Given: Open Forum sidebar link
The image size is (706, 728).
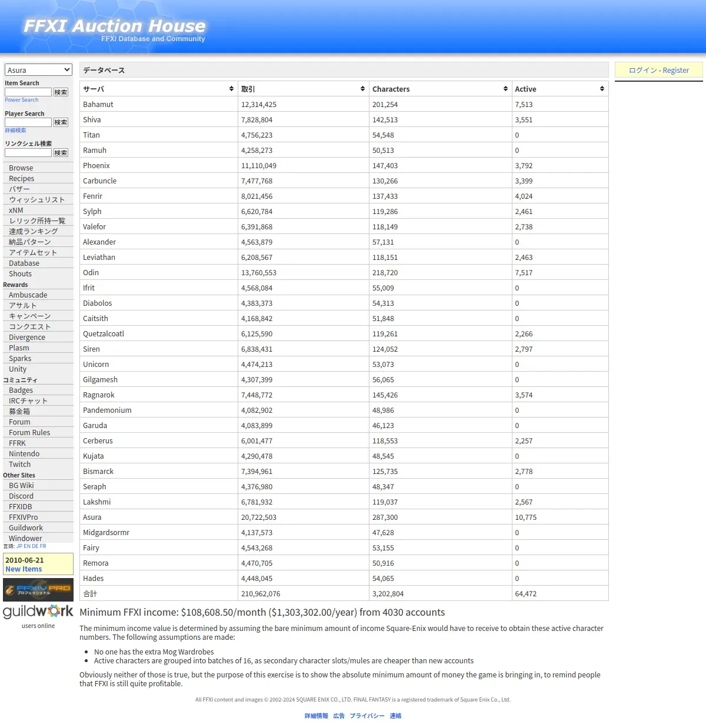Looking at the screenshot, I should (x=38, y=422).
